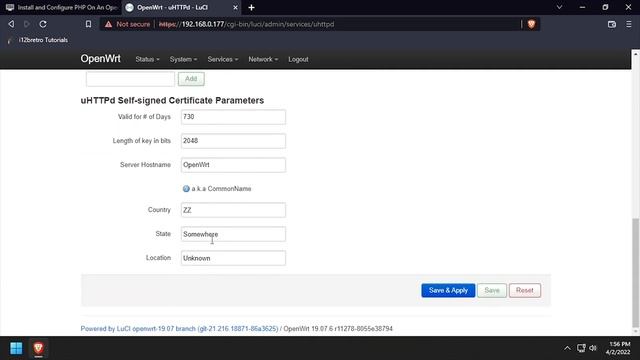640x360 pixels.
Task: Click Logout in the OpenWrt menu
Action: point(298,59)
